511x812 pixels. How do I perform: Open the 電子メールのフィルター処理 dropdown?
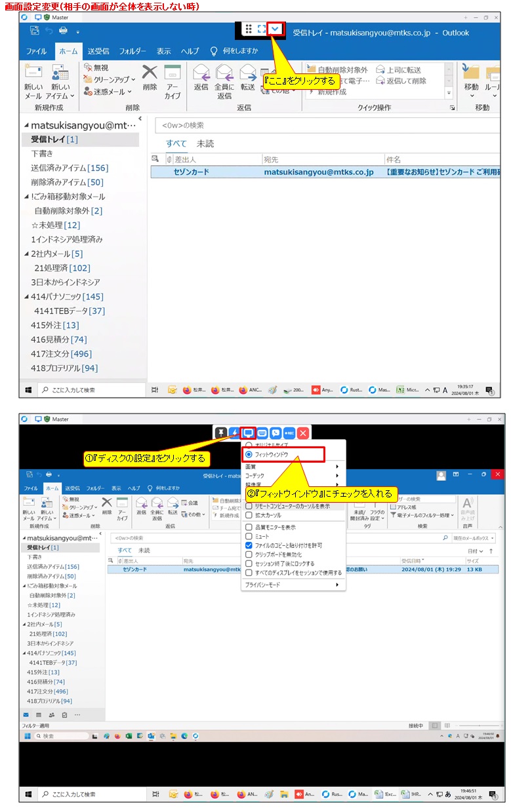click(422, 516)
